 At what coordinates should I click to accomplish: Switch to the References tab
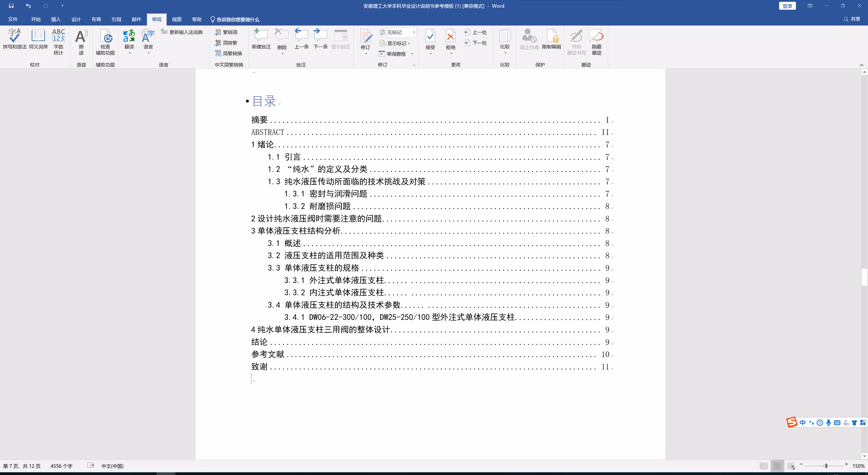click(x=116, y=19)
